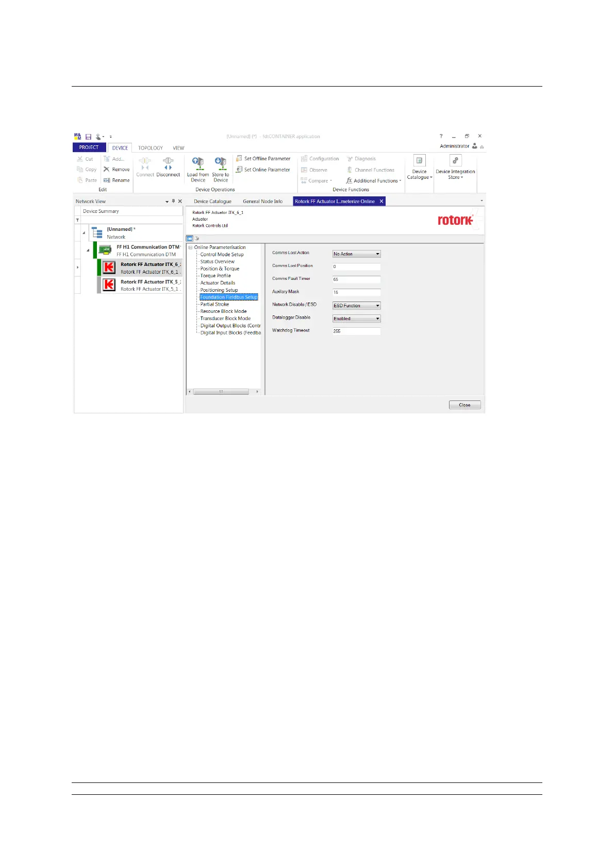Click the Rotork FF Actuator ITK_6_1 device icon
This screenshot has height=868, width=614.
tap(109, 267)
